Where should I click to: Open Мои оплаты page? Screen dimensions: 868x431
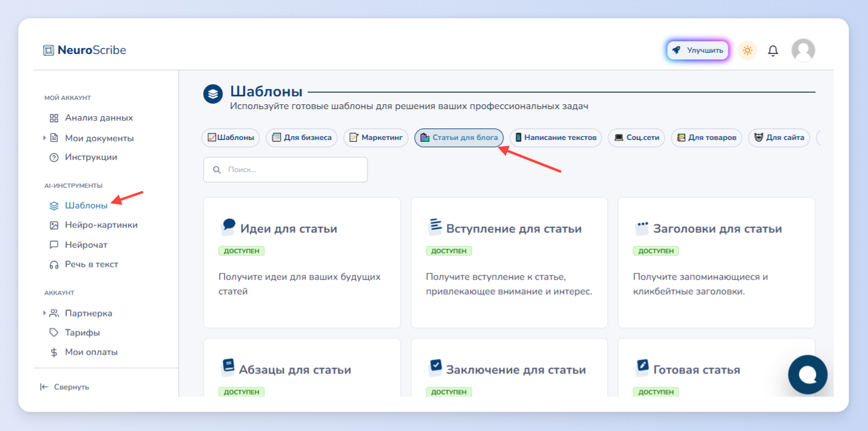pyautogui.click(x=91, y=352)
